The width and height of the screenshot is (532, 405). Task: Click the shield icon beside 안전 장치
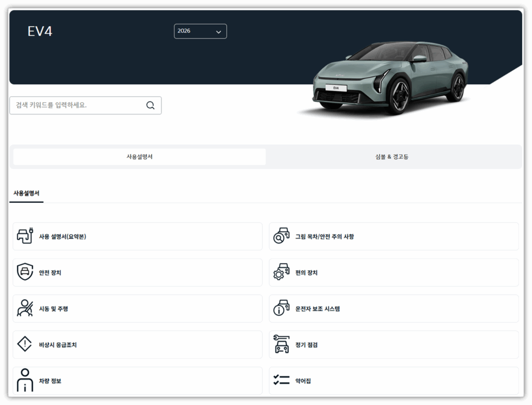coord(25,272)
